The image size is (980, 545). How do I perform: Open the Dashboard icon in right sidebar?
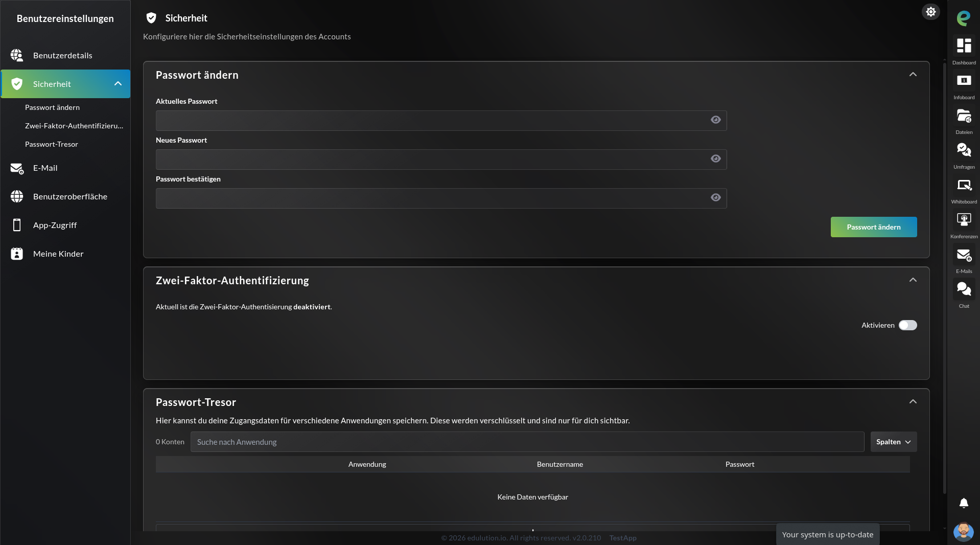(x=964, y=46)
